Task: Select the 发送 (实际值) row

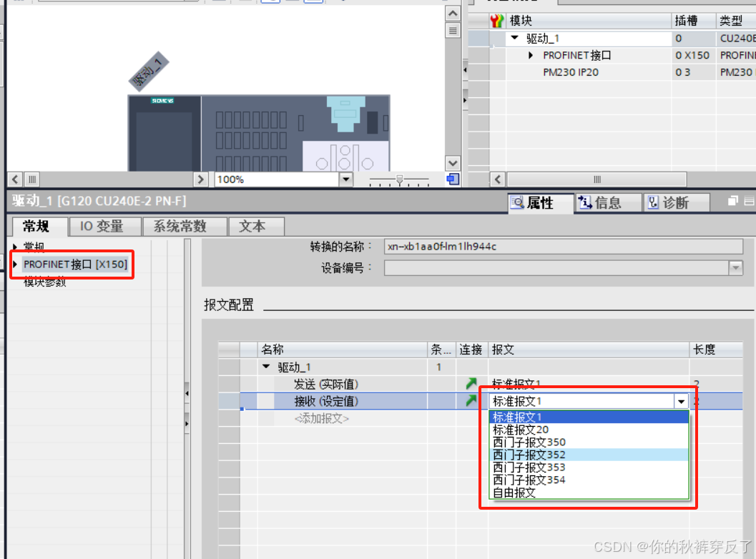Action: 326,384
